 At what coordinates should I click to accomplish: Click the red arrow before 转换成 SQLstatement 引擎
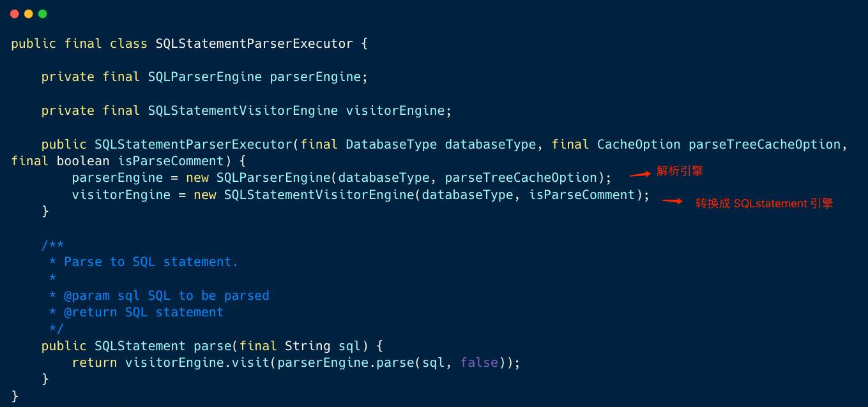tap(672, 201)
